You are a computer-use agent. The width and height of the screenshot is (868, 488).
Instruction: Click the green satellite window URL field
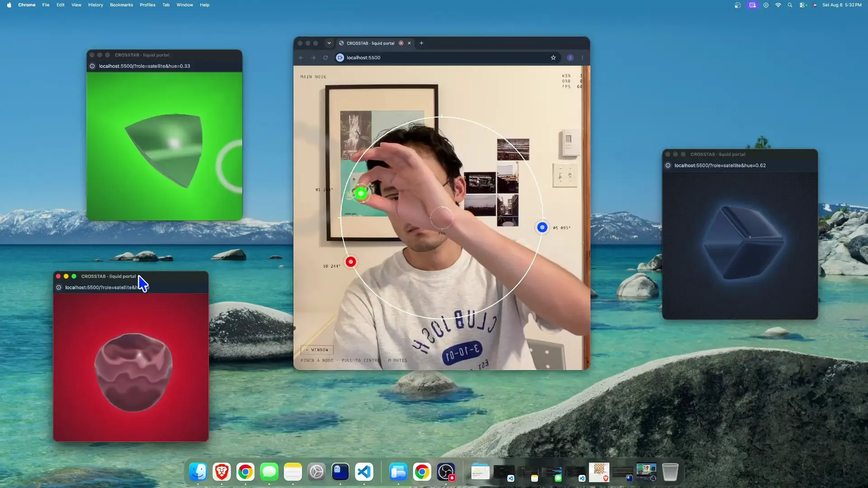[x=145, y=66]
